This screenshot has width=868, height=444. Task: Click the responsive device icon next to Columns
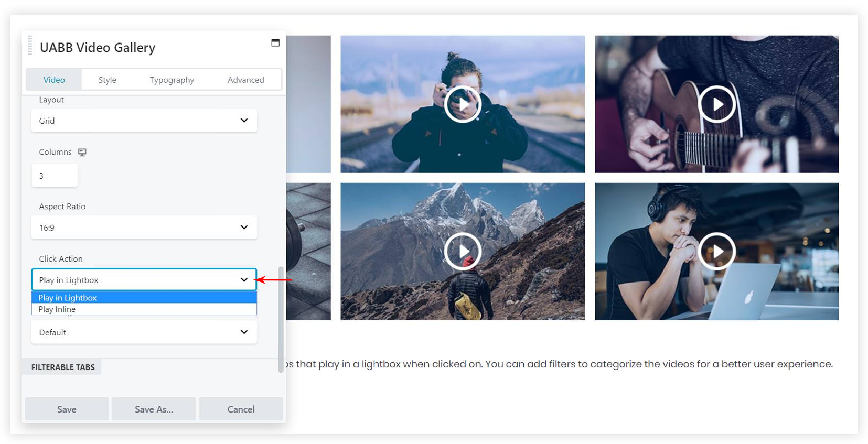pyautogui.click(x=82, y=152)
